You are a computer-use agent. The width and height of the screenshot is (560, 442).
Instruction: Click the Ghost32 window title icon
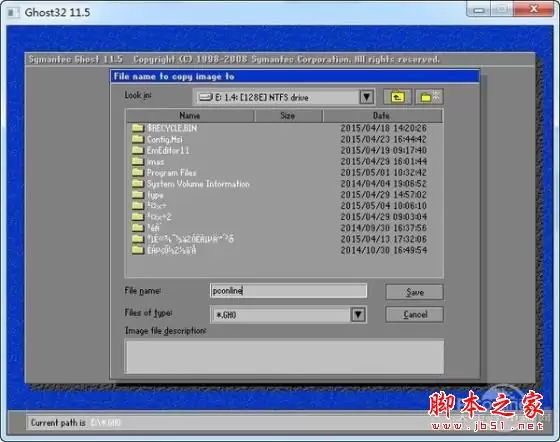[x=13, y=12]
